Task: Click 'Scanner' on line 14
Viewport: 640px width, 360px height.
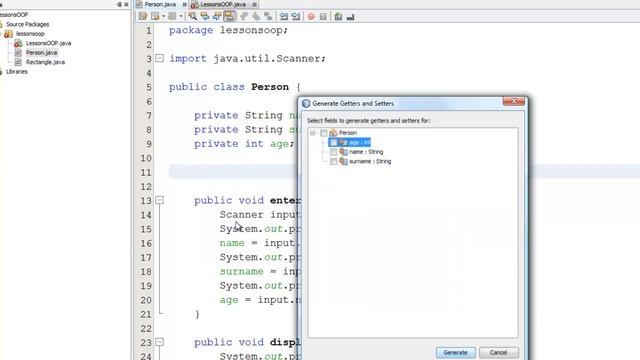Action: pos(242,215)
